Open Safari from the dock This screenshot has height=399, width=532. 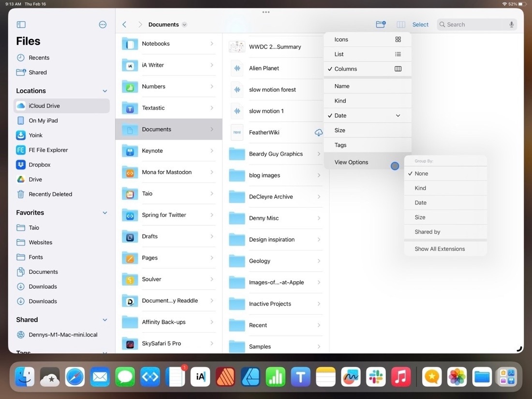coord(74,376)
